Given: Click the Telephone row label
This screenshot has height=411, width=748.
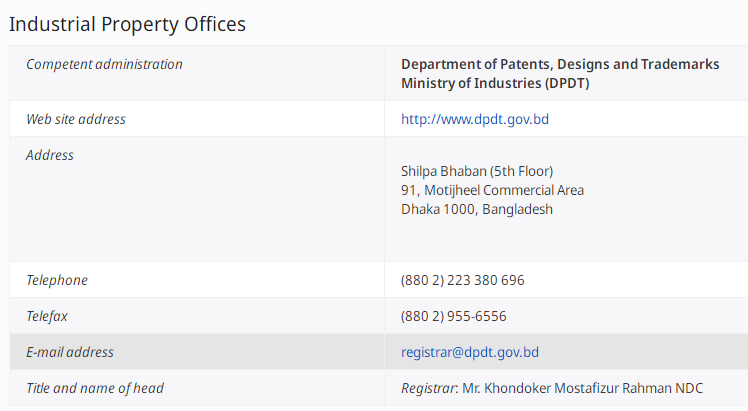Looking at the screenshot, I should tap(57, 280).
